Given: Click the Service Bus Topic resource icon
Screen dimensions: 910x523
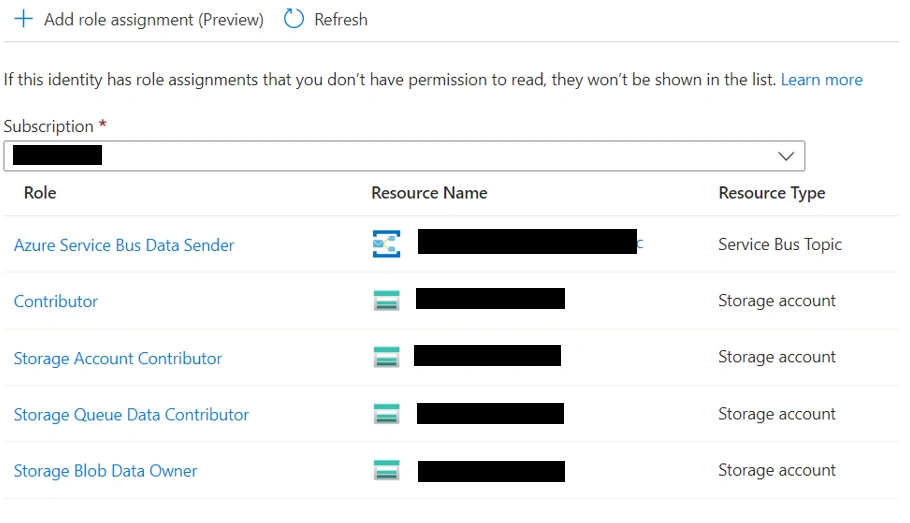Looking at the screenshot, I should click(387, 244).
